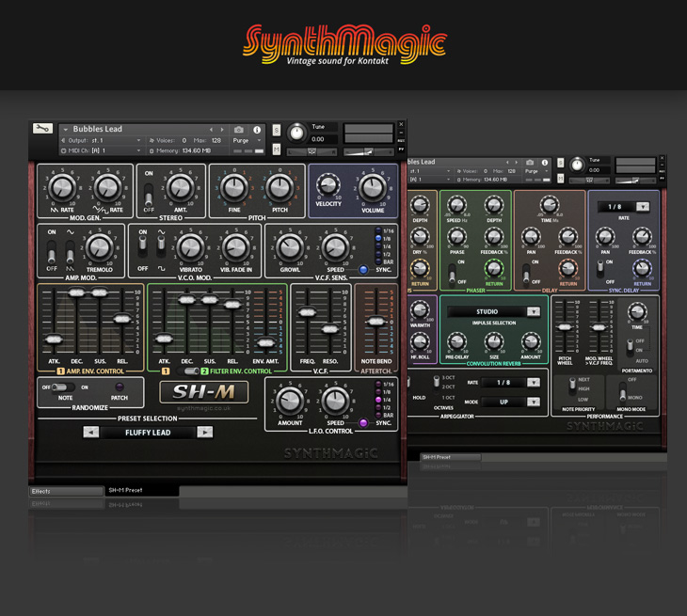687x616 pixels.
Task: Toggle the SYNC. DELAY ON/OFF switch in the back window
Action: click(600, 268)
